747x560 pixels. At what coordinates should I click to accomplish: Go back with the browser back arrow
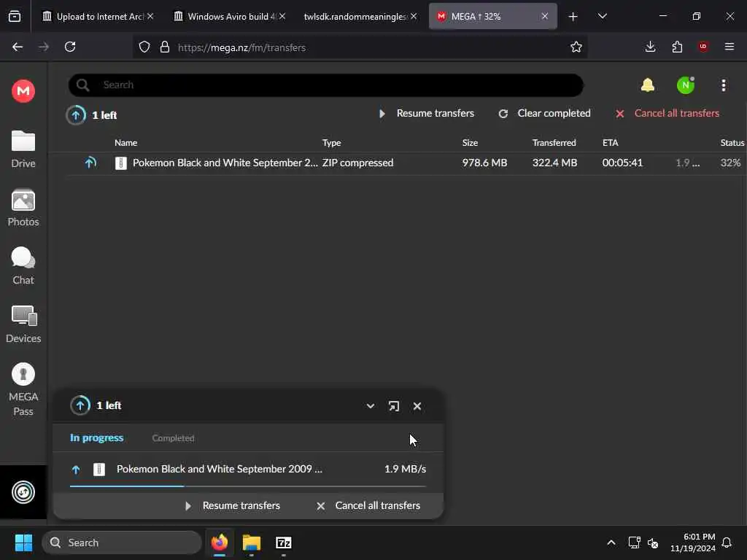click(18, 47)
